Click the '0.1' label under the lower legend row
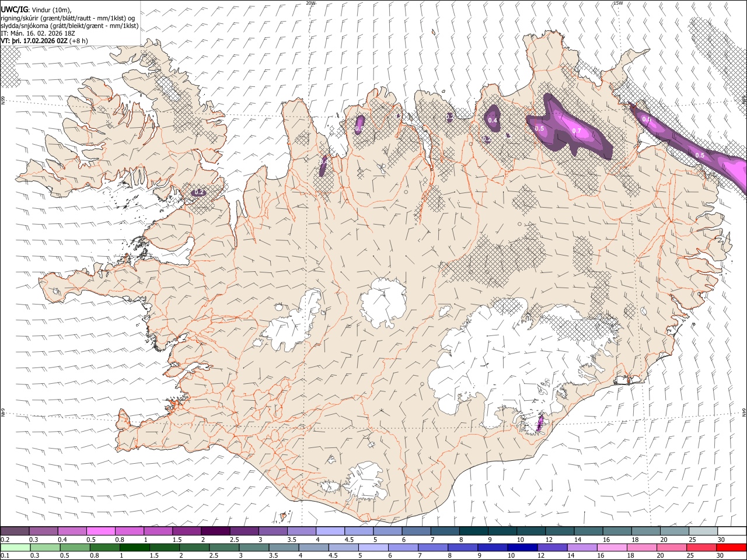The image size is (747, 560). [5, 556]
